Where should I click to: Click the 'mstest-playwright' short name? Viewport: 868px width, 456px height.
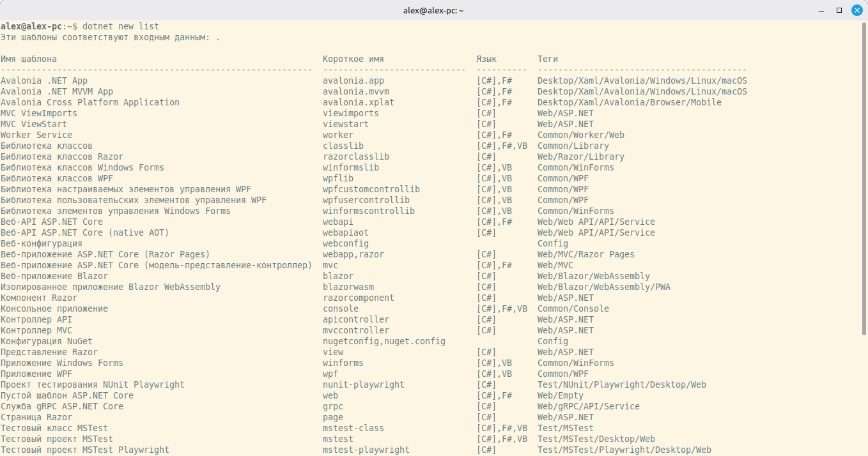[x=366, y=450]
